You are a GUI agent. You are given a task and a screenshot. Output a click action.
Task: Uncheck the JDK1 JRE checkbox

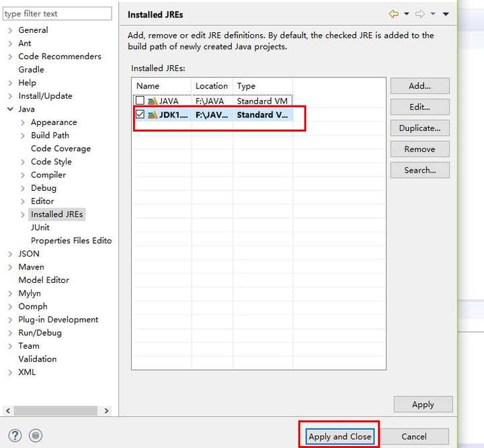(x=140, y=114)
